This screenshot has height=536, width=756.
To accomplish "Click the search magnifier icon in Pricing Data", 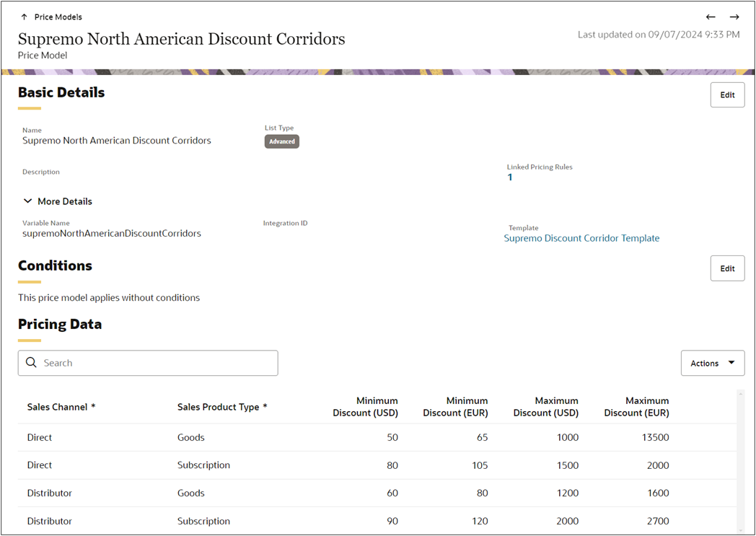I will 31,362.
